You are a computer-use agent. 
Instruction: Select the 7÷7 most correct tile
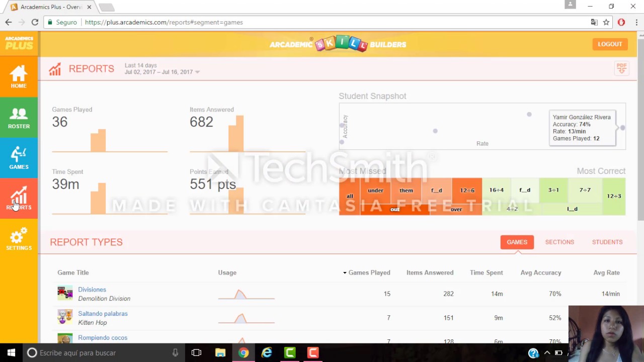point(585,190)
